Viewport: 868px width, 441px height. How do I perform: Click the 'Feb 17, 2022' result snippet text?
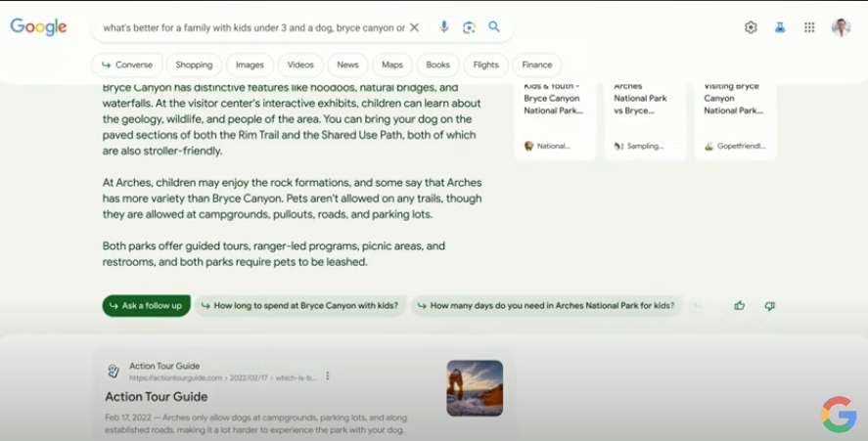click(255, 423)
